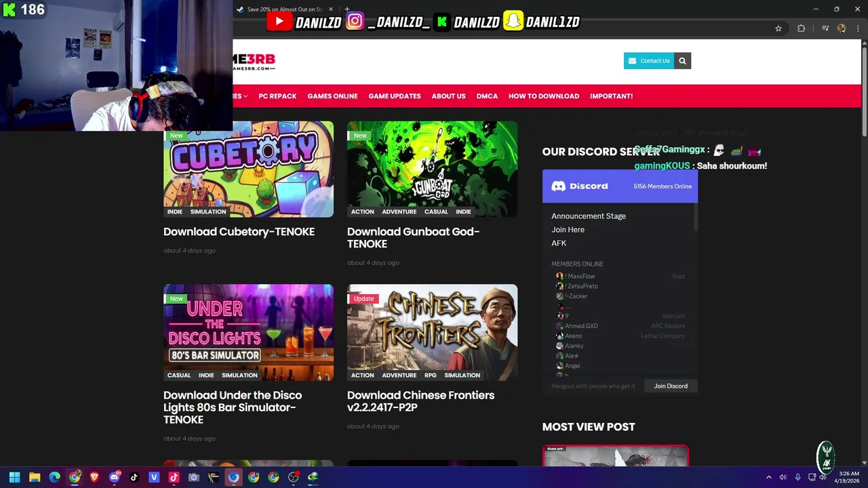Open the IMPORTANT! menu item
868x488 pixels.
pos(611,96)
